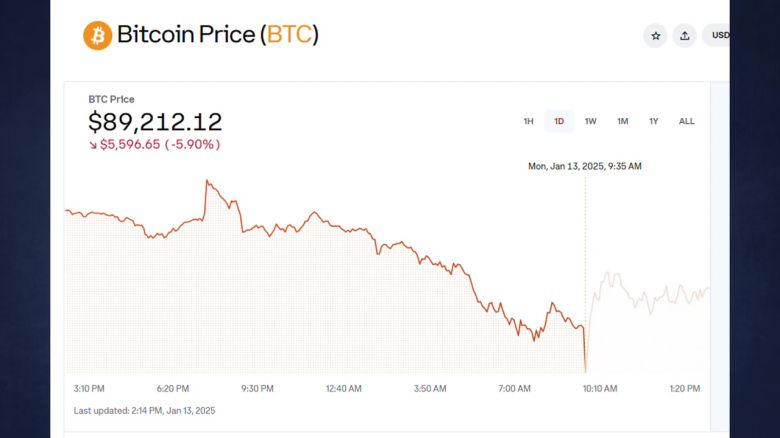
Task: Switch chart to 1W range
Action: (590, 122)
